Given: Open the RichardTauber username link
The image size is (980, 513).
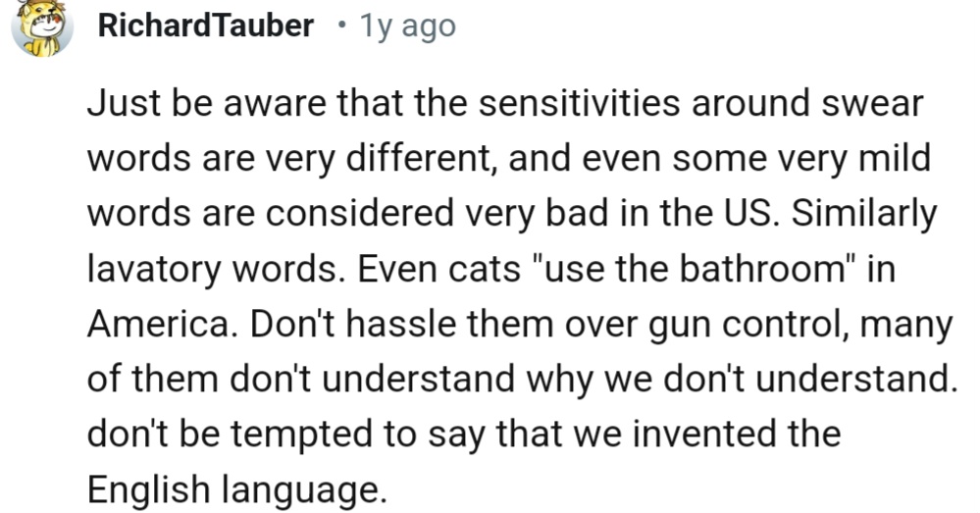Looking at the screenshot, I should tap(205, 26).
